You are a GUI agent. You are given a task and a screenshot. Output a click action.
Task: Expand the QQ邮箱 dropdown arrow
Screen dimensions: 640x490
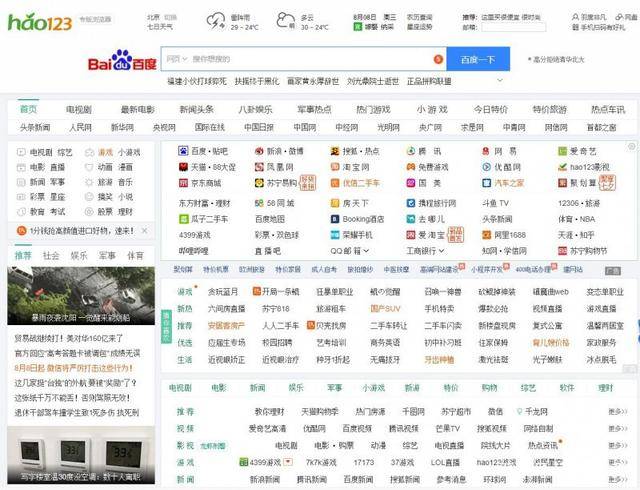pyautogui.click(x=366, y=251)
